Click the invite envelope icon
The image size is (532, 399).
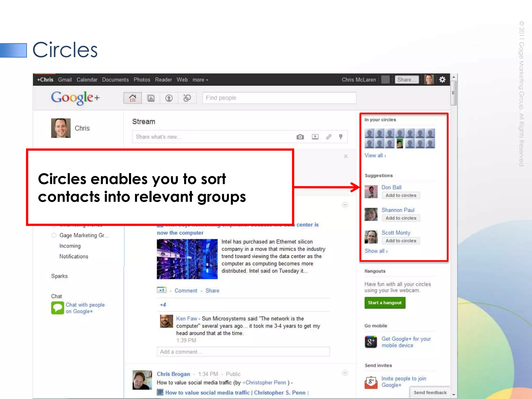[371, 382]
